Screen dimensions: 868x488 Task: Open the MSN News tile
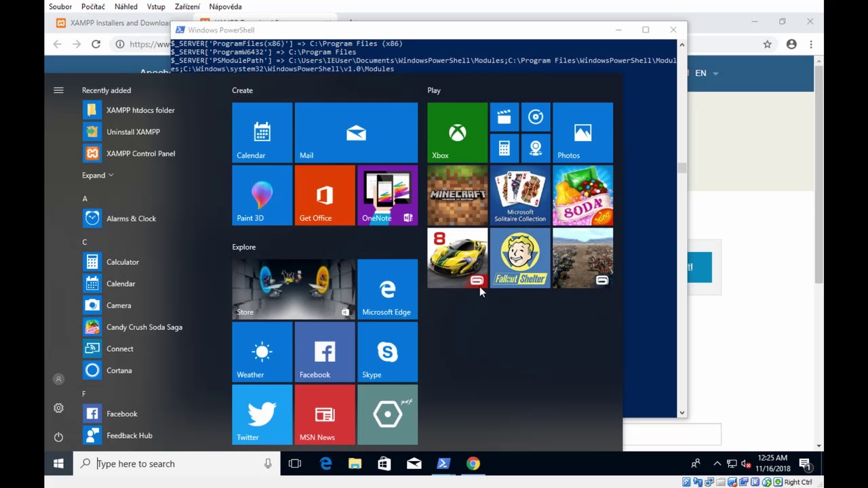[x=325, y=414]
